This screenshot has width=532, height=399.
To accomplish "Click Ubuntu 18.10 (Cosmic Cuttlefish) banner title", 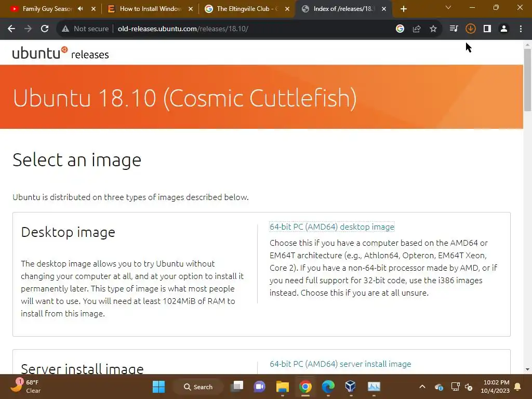I will click(x=185, y=98).
